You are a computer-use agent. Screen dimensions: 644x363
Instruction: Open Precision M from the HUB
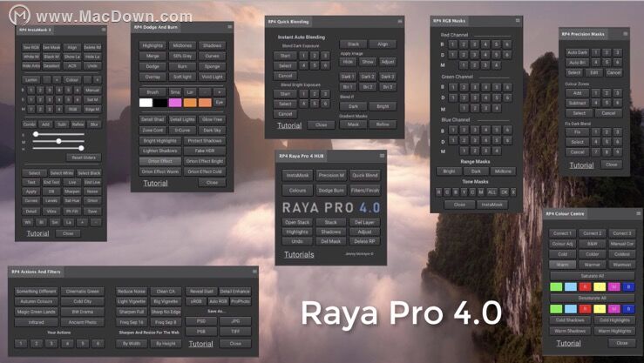tap(331, 175)
